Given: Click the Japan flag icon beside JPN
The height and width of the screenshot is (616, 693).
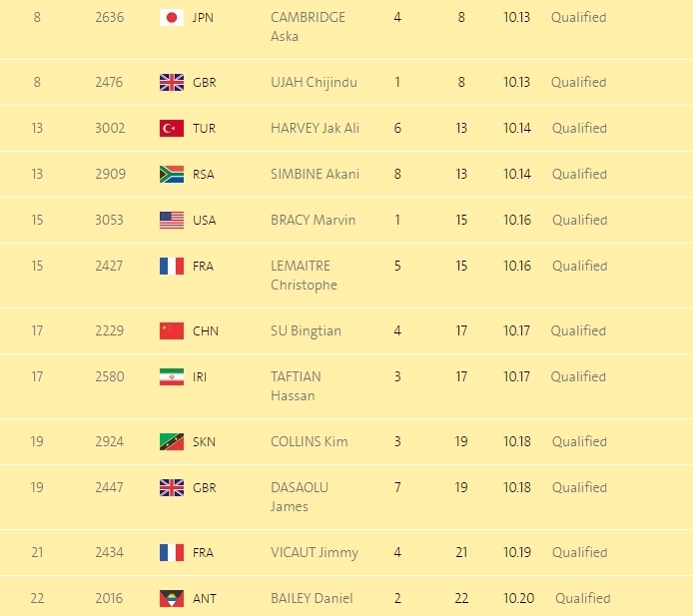Looking at the screenshot, I should pyautogui.click(x=172, y=17).
